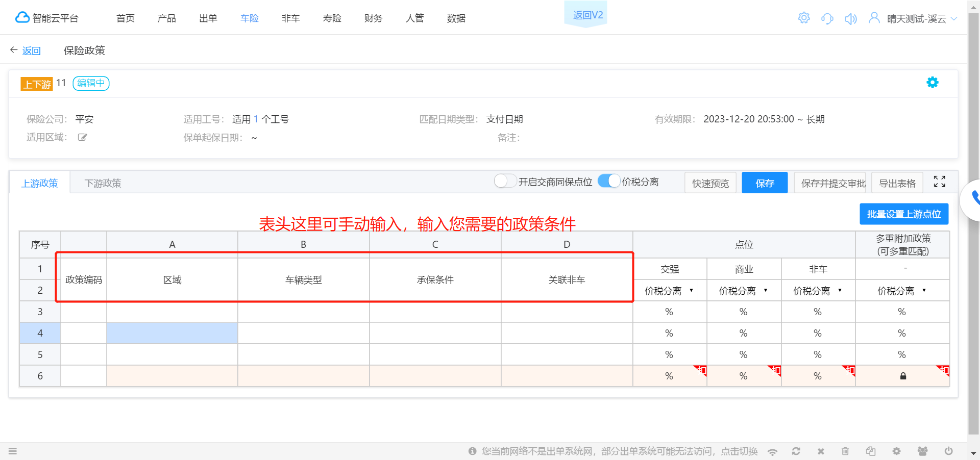
Task: Open settings gear in top header
Action: pyautogui.click(x=804, y=18)
